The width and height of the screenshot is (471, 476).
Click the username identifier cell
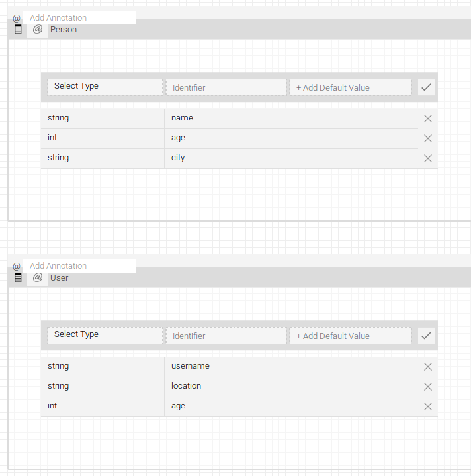tap(226, 367)
